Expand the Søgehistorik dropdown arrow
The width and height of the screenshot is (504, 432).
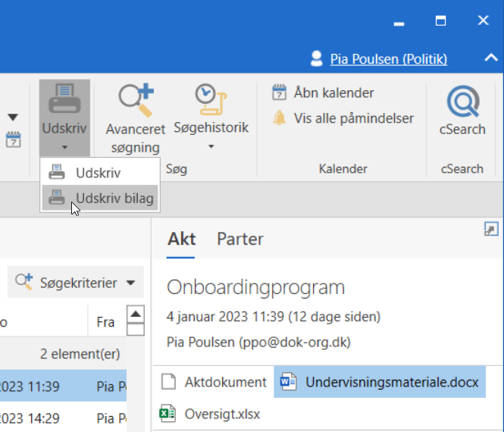point(211,145)
